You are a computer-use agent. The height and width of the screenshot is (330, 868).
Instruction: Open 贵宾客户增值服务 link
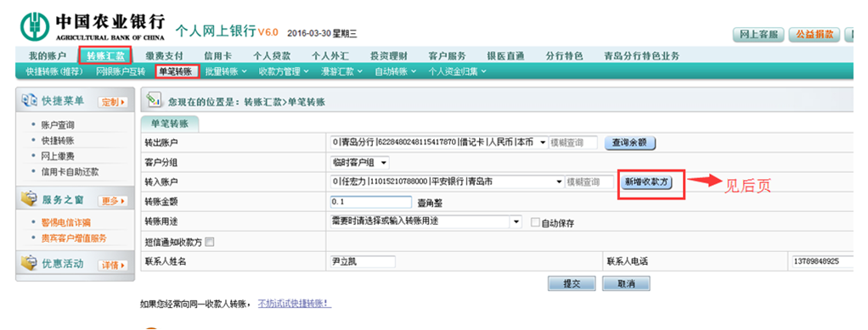74,238
